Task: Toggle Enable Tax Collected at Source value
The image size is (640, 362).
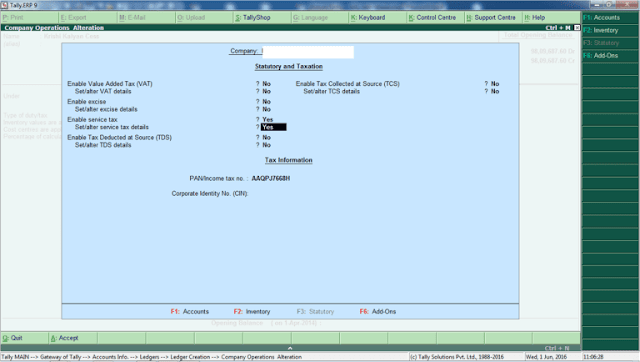Action: (x=495, y=84)
